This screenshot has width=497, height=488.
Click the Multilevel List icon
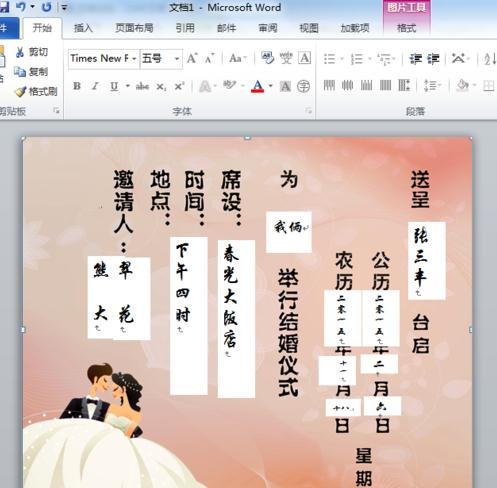385,59
